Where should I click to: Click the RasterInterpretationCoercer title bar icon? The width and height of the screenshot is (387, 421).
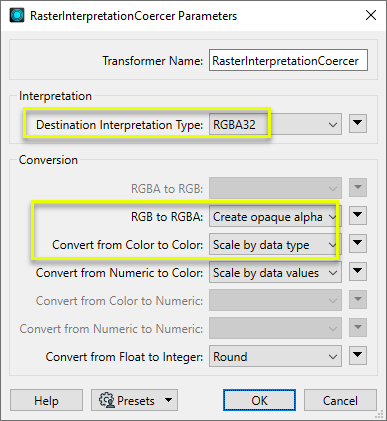pyautogui.click(x=17, y=16)
